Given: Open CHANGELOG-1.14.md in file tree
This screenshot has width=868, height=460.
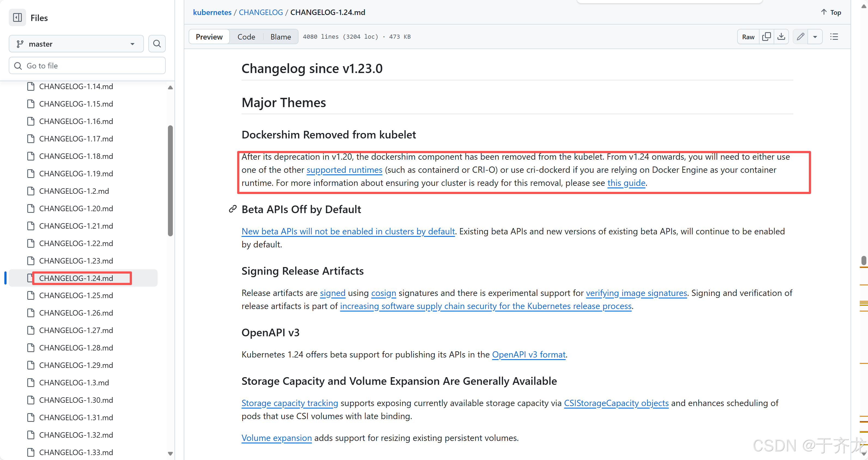Looking at the screenshot, I should [76, 87].
